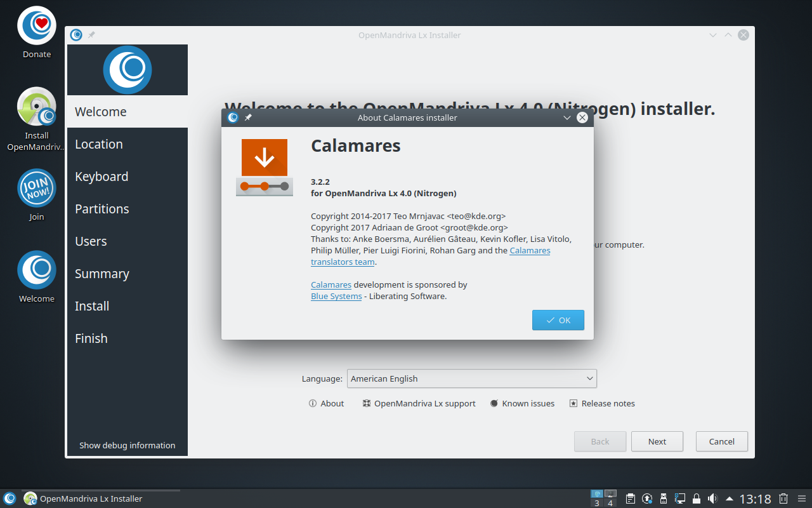Select the Partitions step in sidebar

coord(102,209)
